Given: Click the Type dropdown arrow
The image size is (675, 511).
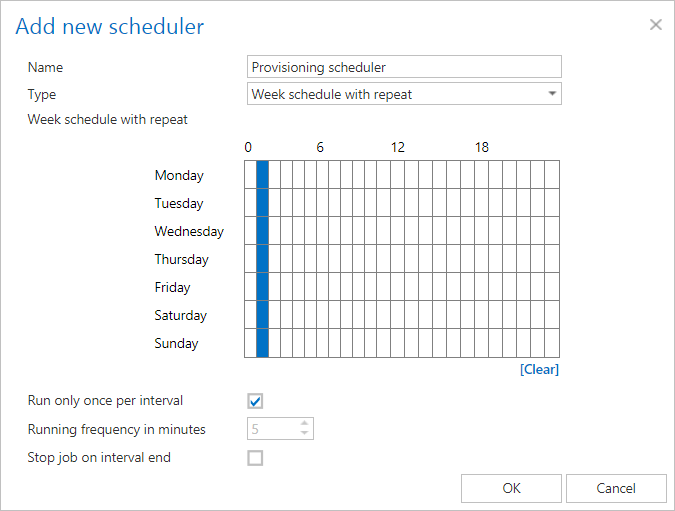Looking at the screenshot, I should pos(552,93).
